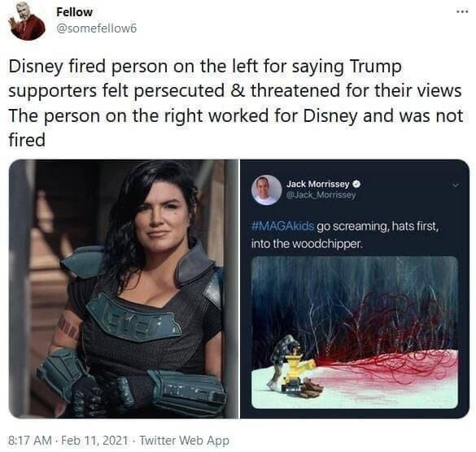Click the Feb 11, 2021 date

point(94,440)
